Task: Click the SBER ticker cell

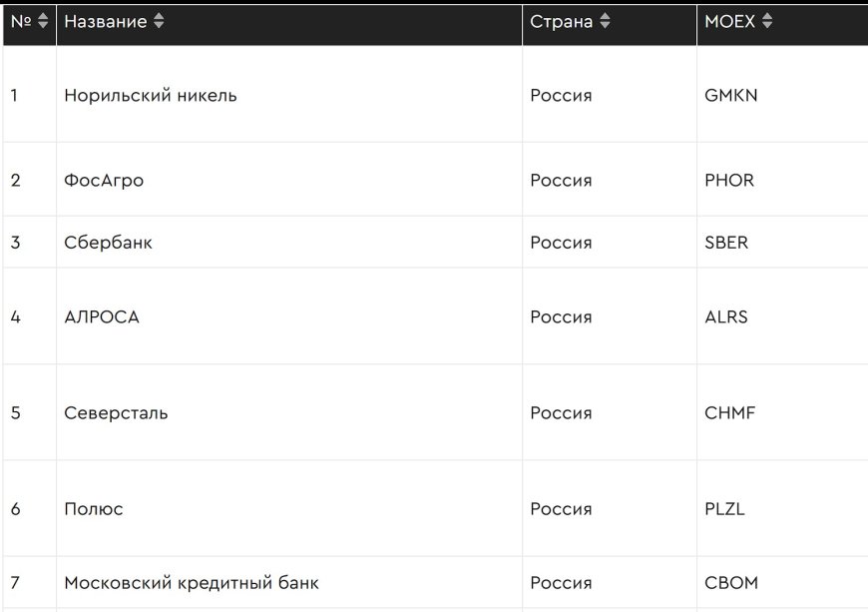Action: (726, 243)
